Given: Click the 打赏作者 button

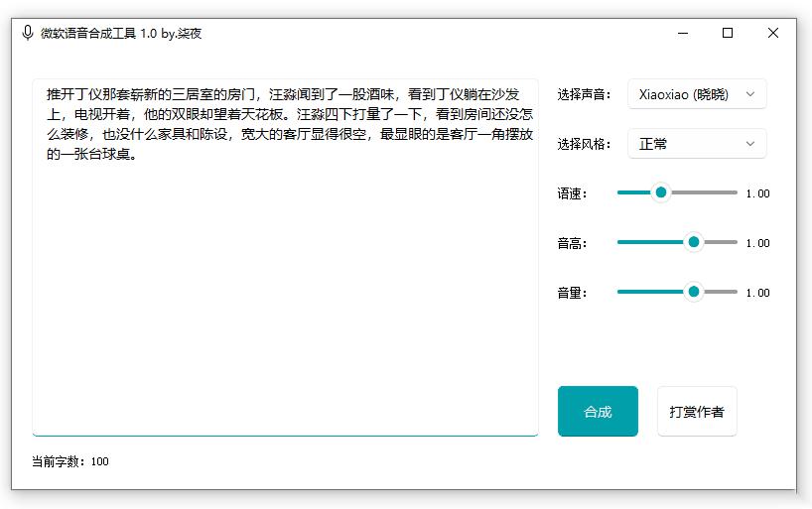Looking at the screenshot, I should [697, 412].
